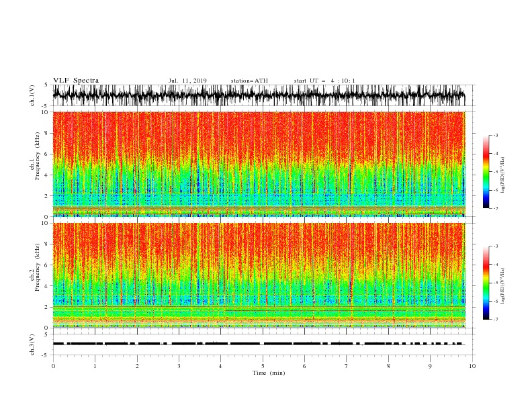Click the ch.2 colorbar 'log(PSD)(V²/Hz)' label
Screen dimensions: 532x411
coord(503,286)
